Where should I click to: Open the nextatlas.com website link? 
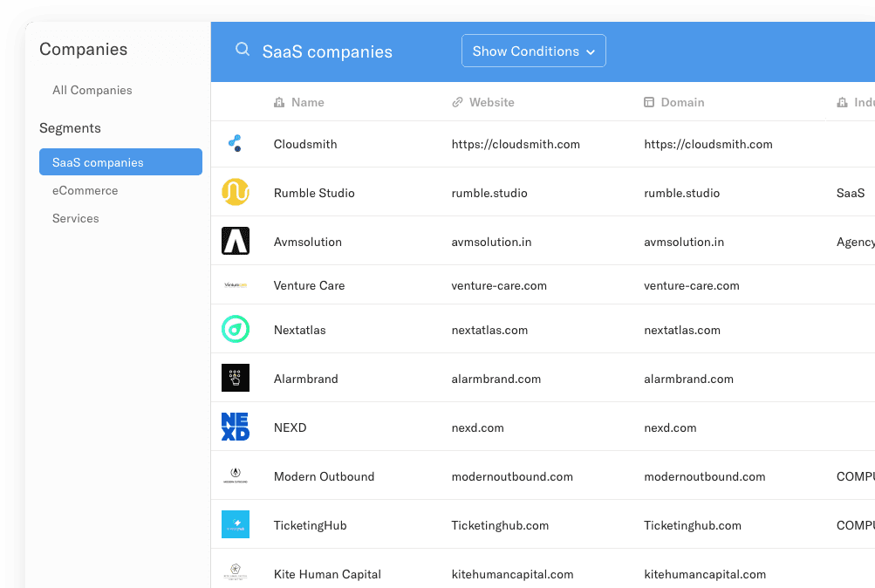(489, 331)
